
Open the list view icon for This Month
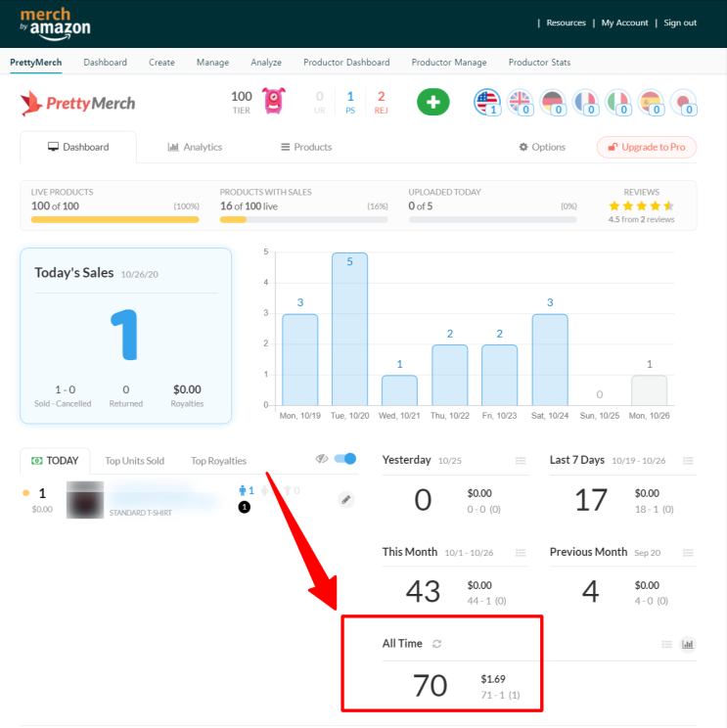[x=521, y=553]
